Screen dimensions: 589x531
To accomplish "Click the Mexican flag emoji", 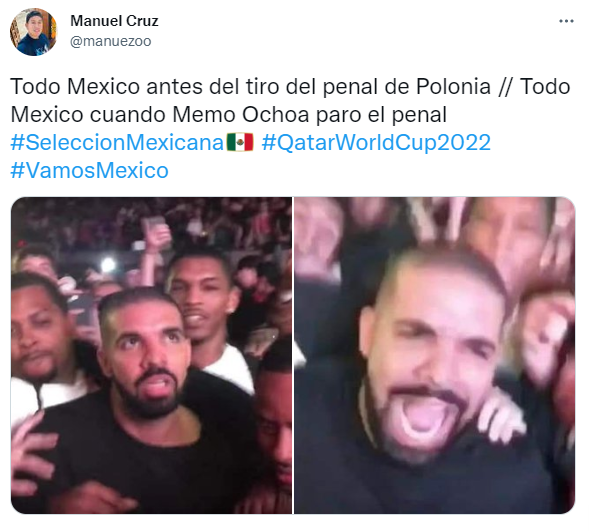I will click(240, 143).
